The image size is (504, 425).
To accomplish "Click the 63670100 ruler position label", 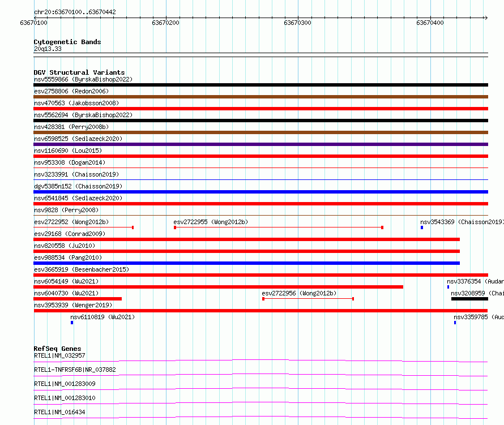I will click(x=33, y=23).
